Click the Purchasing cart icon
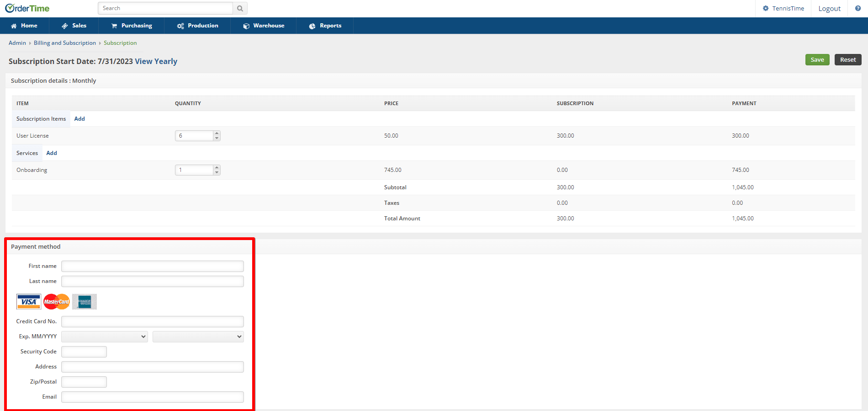868x411 pixels. click(114, 26)
